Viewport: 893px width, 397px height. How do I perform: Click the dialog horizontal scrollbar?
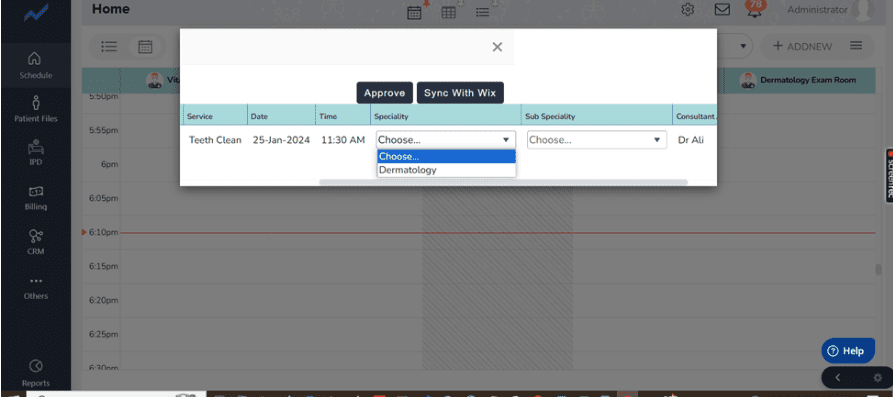503,182
